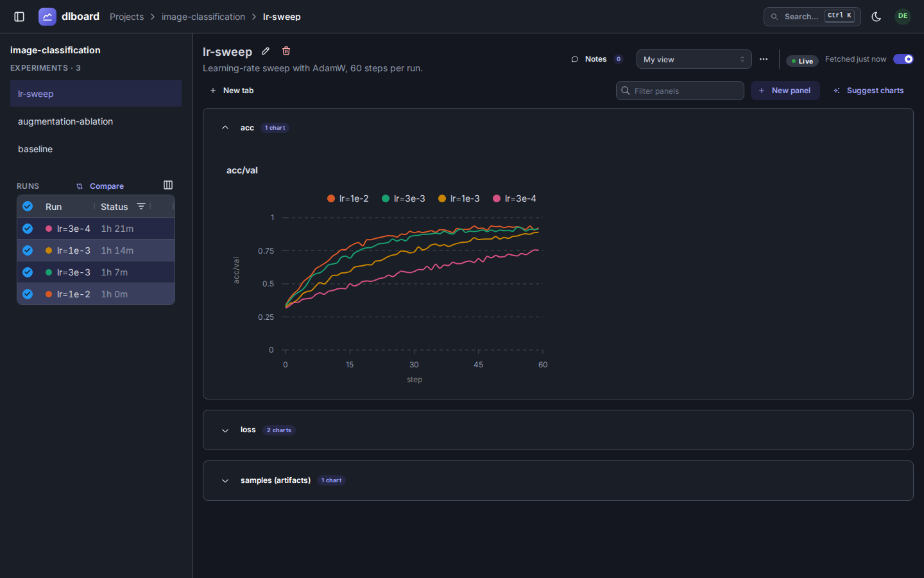Open the three-dot more options menu

764,59
